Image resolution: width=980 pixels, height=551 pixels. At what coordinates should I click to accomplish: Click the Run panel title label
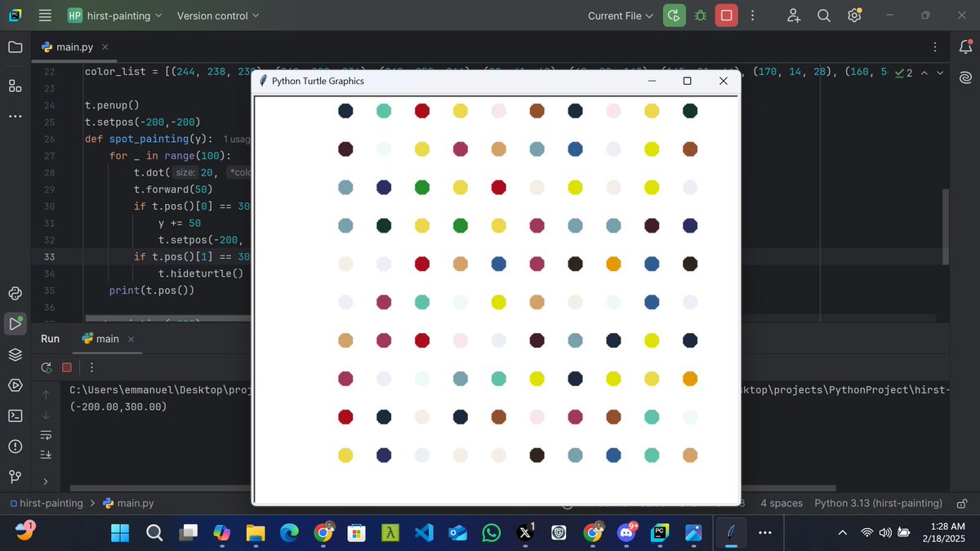pos(50,339)
